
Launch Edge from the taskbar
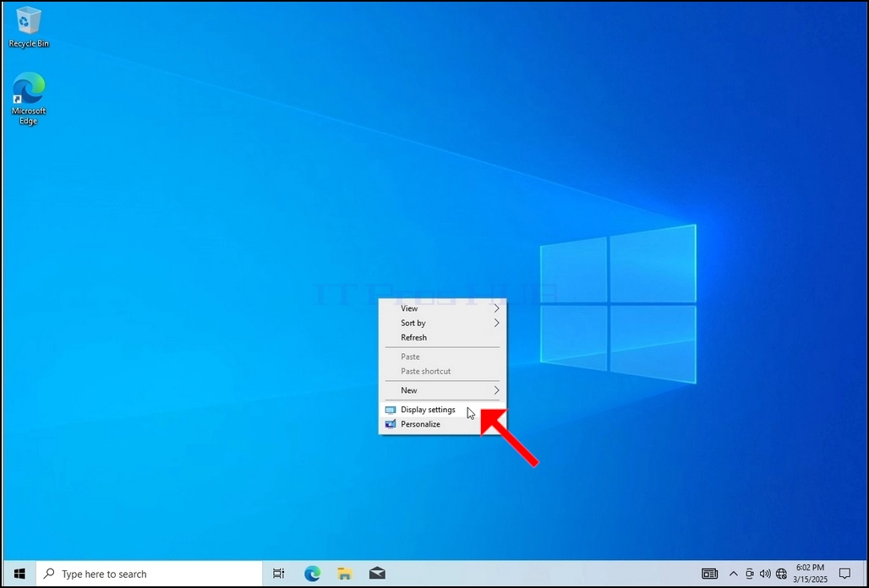(x=312, y=574)
